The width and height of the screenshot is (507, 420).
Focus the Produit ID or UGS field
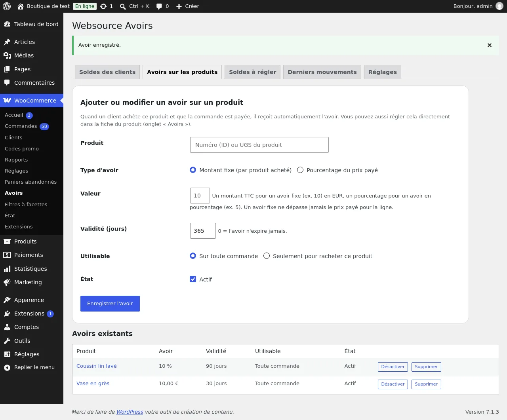259,145
